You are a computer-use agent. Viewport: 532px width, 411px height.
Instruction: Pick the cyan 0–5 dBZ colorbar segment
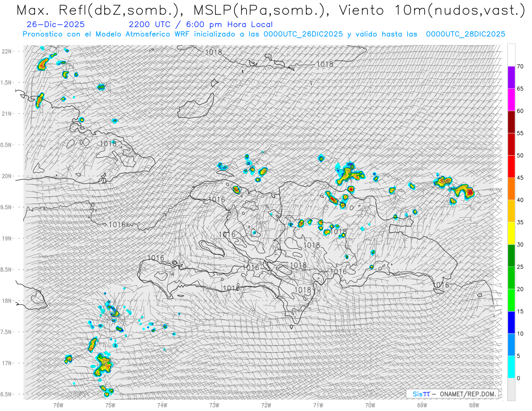(511, 367)
